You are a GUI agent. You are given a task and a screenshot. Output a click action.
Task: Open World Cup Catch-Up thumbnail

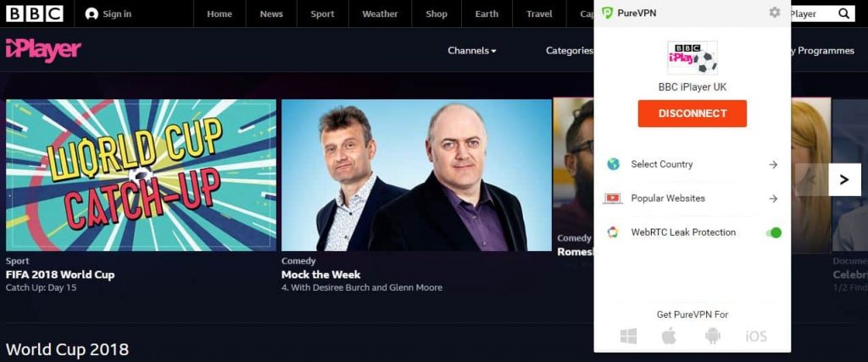[x=141, y=175]
